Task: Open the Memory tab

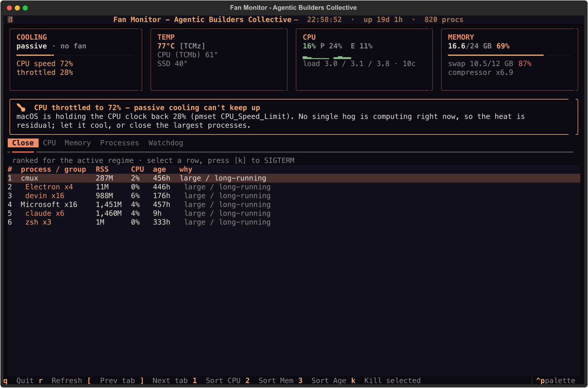Action: coord(78,143)
